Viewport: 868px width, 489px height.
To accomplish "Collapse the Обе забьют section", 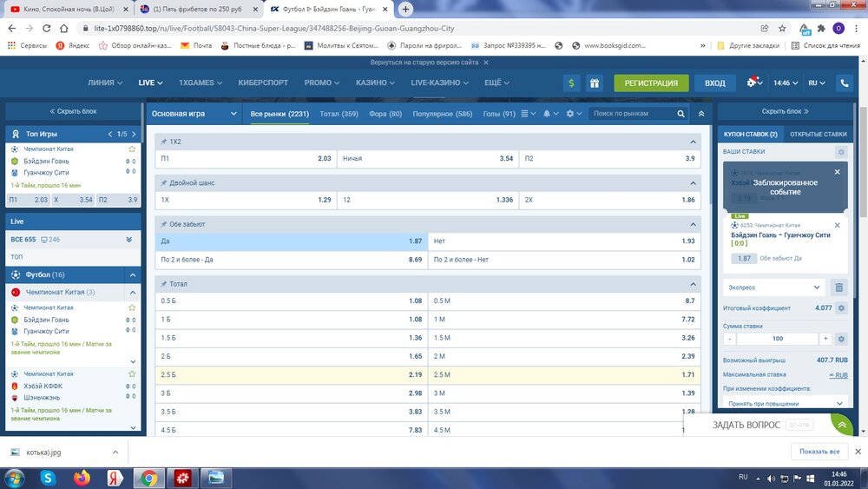I will (x=693, y=224).
